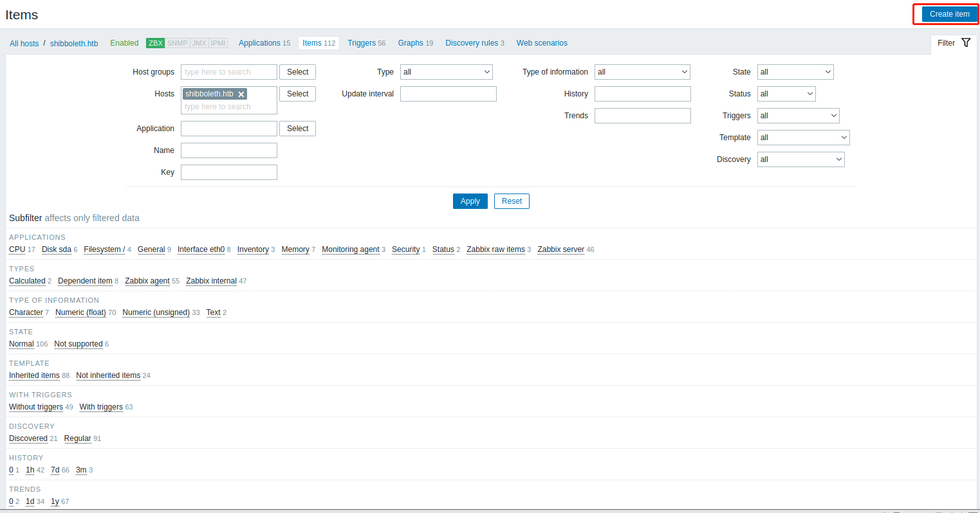Filter by Inherited items
This screenshot has height=513, width=980.
coord(34,375)
